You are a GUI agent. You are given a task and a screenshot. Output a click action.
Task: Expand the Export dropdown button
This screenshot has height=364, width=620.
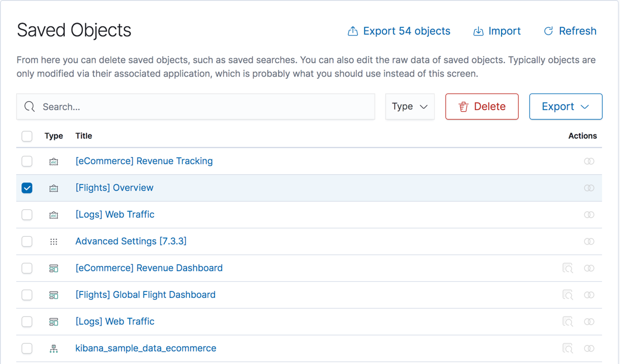click(x=565, y=106)
